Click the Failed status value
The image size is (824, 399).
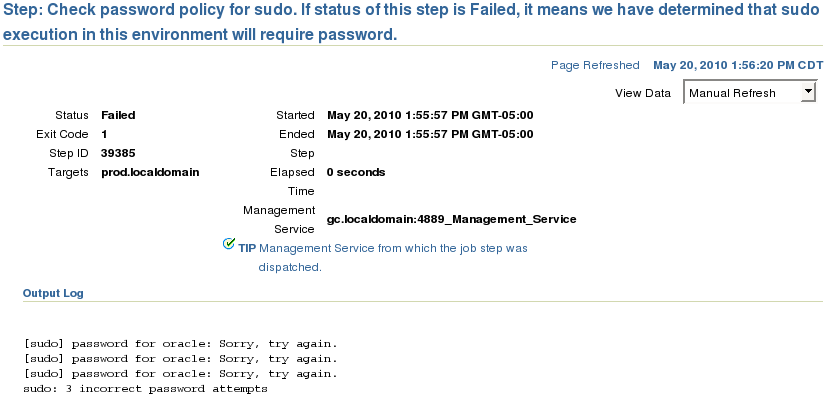118,115
